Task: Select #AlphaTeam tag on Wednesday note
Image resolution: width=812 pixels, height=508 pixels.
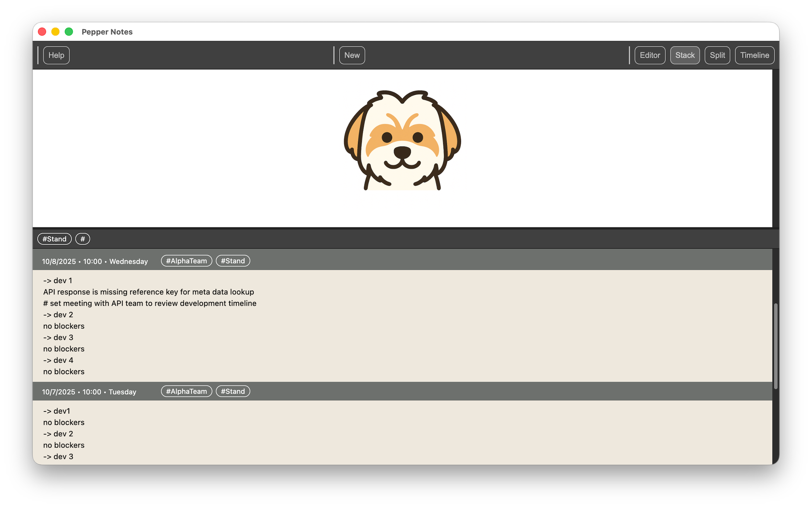Action: coord(186,261)
